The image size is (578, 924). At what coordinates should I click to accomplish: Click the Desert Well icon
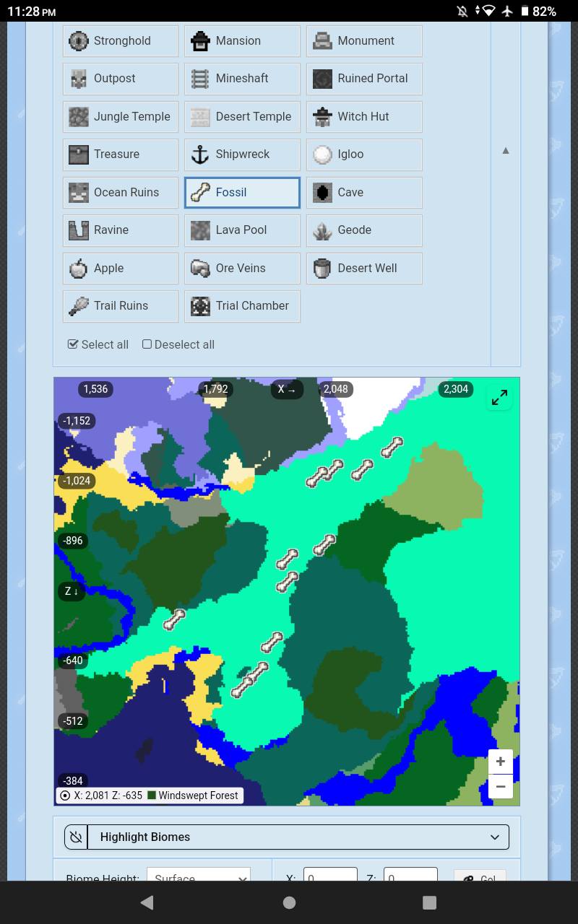coord(322,269)
